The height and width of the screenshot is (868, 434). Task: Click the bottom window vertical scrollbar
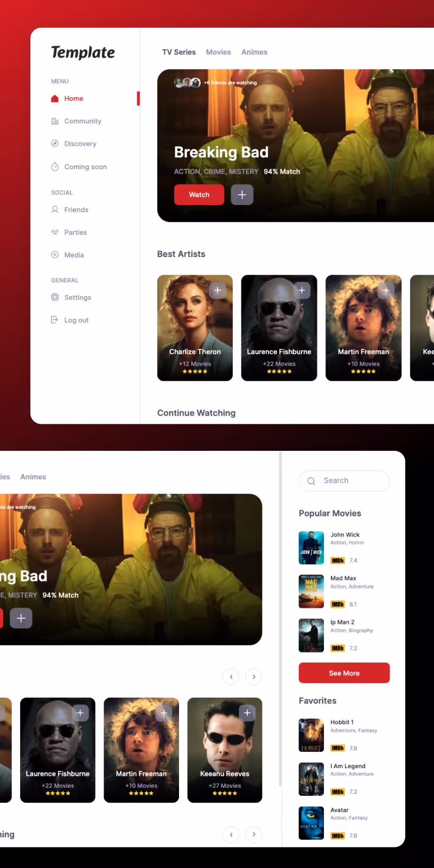[x=280, y=618]
